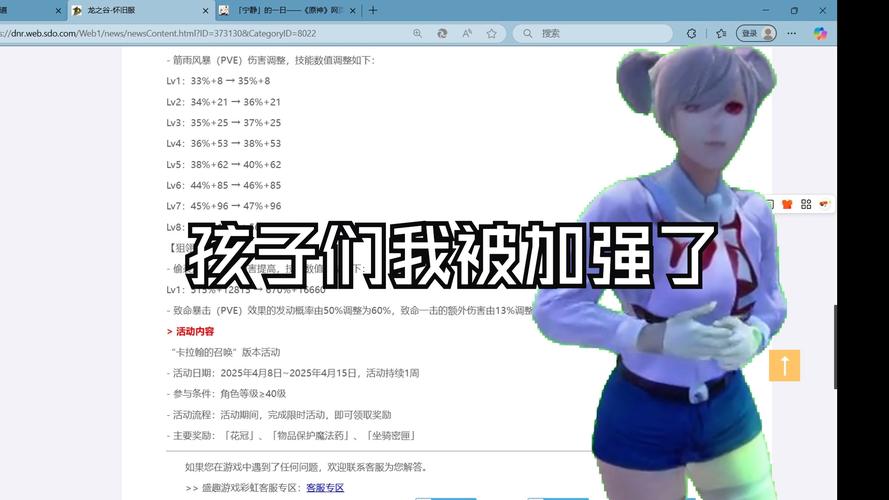Open the browser extensions icon
The height and width of the screenshot is (500, 889).
pos(691,33)
